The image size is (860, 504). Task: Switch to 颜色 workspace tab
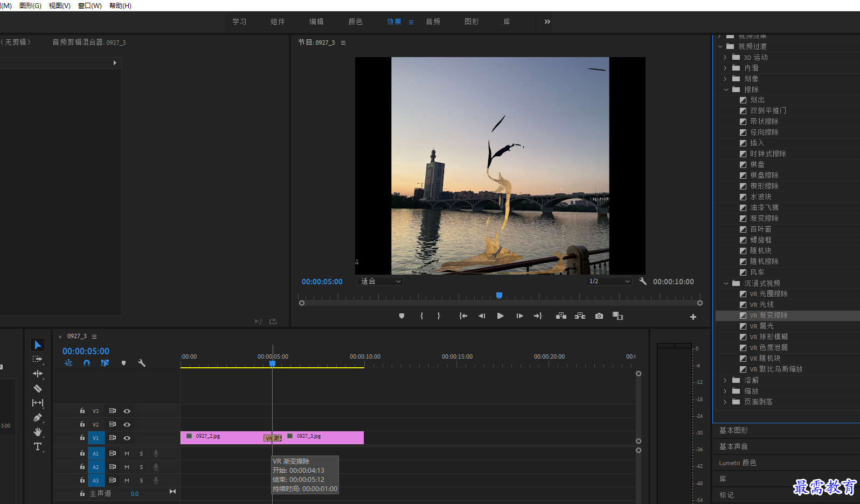pos(355,22)
